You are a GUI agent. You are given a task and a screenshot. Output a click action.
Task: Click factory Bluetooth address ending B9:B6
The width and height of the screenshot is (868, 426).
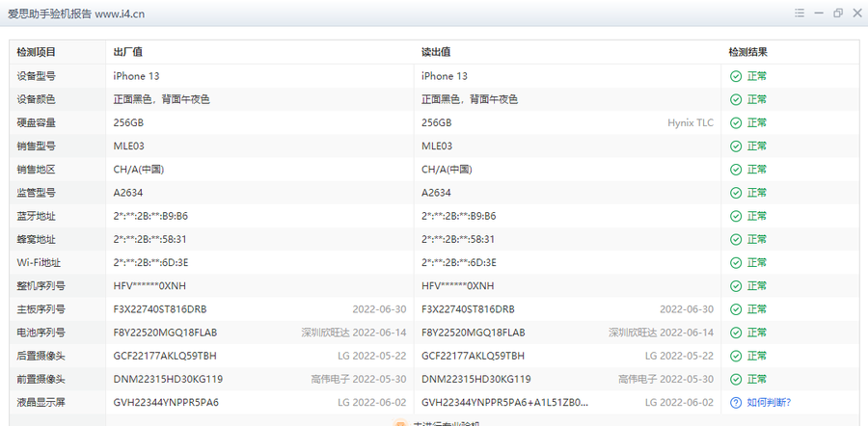(x=150, y=216)
